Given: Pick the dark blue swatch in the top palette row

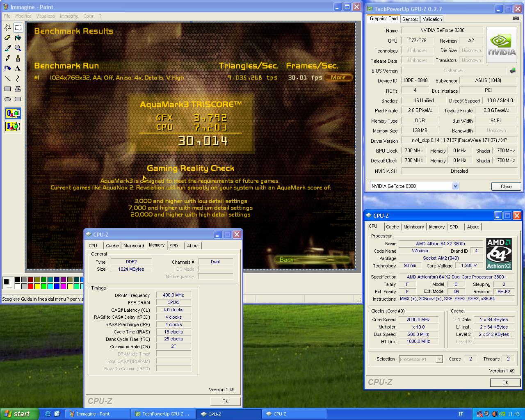Looking at the screenshot, I should [x=57, y=280].
